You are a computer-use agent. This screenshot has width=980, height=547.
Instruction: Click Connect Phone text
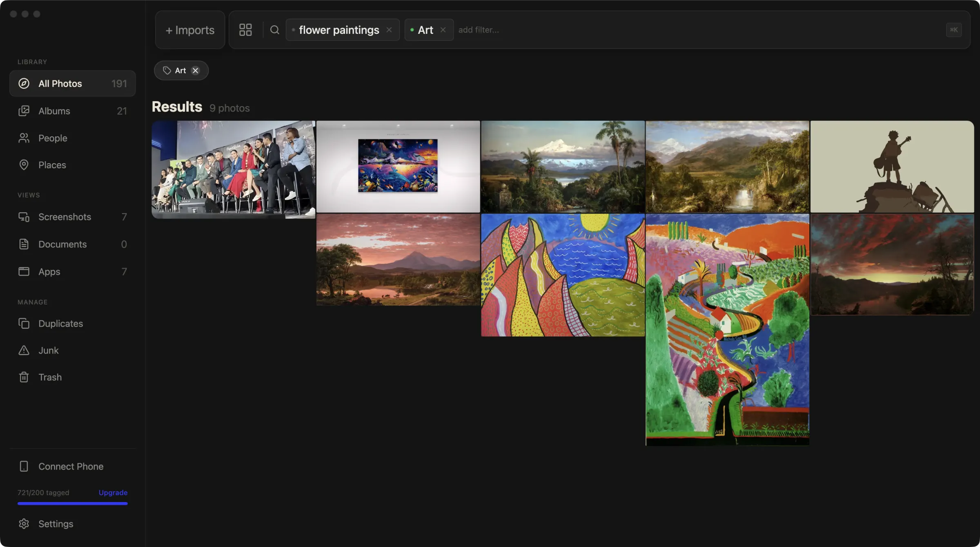[x=71, y=466]
